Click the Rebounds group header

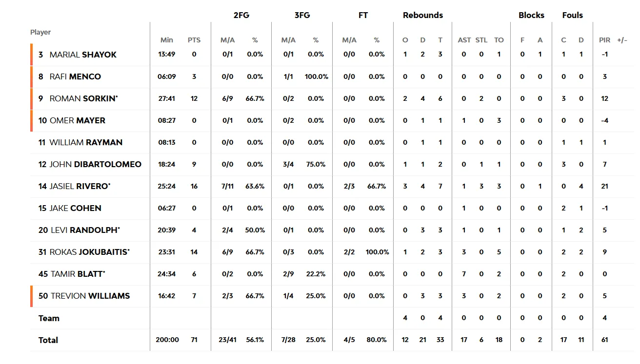point(423,15)
